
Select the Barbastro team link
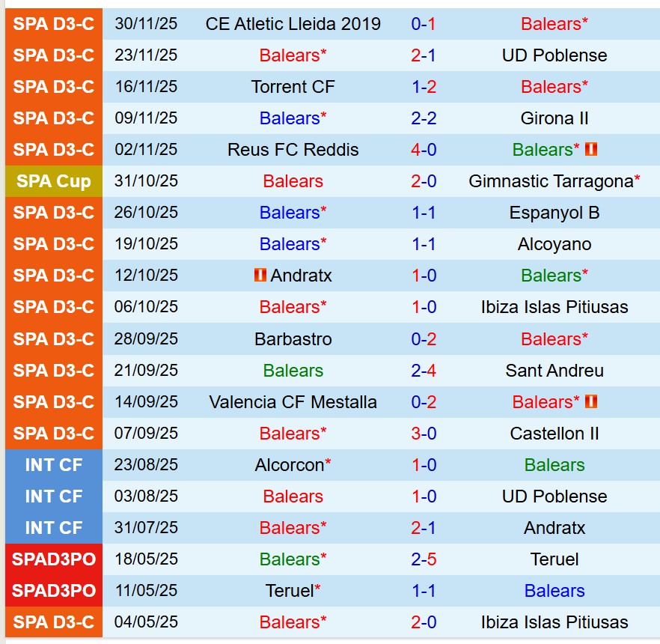(x=293, y=339)
